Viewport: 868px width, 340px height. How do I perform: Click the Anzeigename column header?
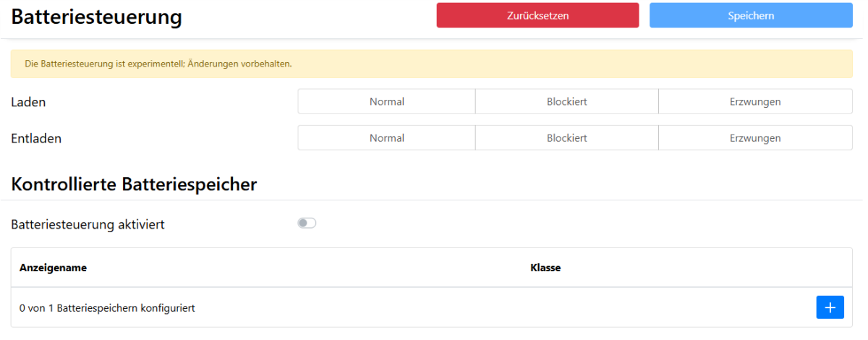[54, 268]
